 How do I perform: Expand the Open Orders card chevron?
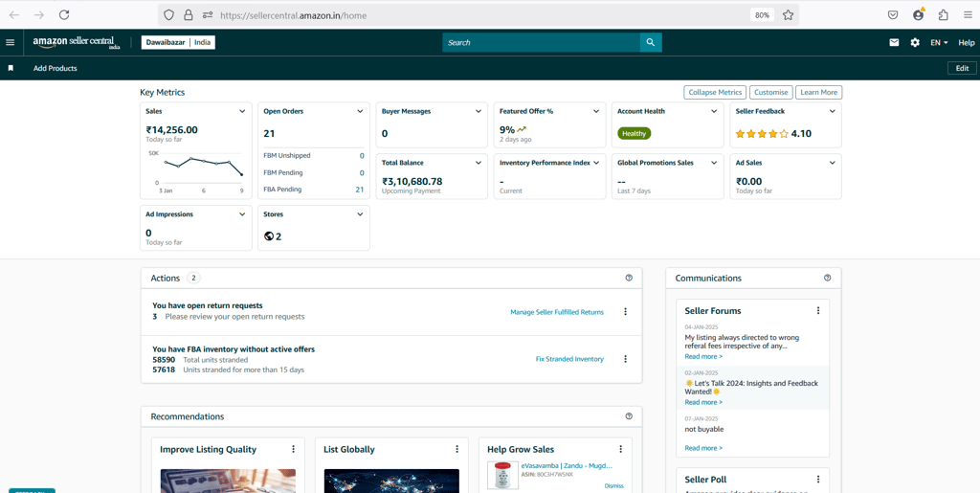point(360,111)
